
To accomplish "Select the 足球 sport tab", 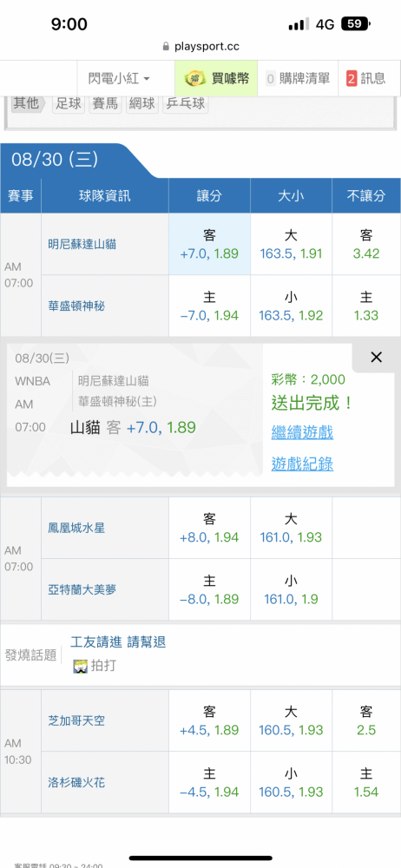I will point(69,103).
